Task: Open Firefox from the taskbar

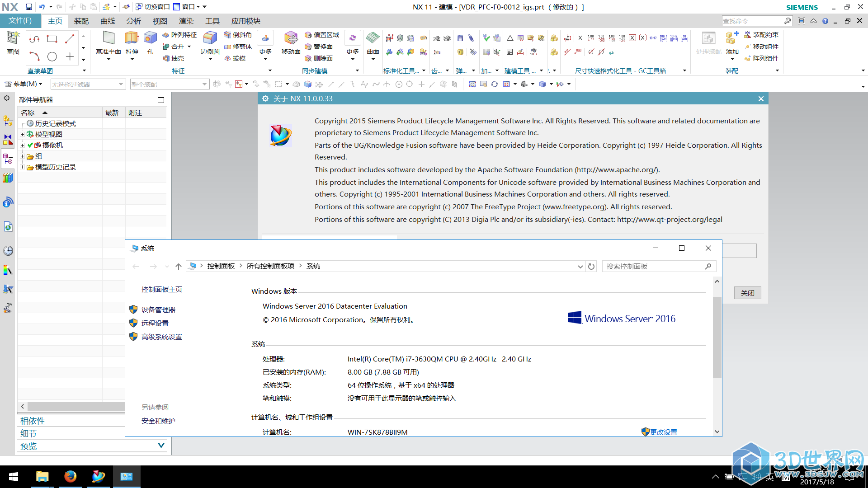Action: point(70,477)
